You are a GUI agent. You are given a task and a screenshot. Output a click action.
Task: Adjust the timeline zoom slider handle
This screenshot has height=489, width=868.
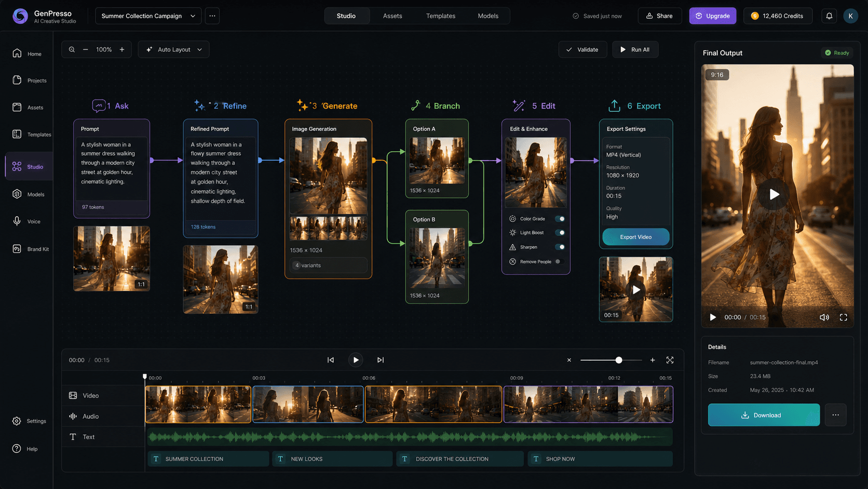click(619, 360)
